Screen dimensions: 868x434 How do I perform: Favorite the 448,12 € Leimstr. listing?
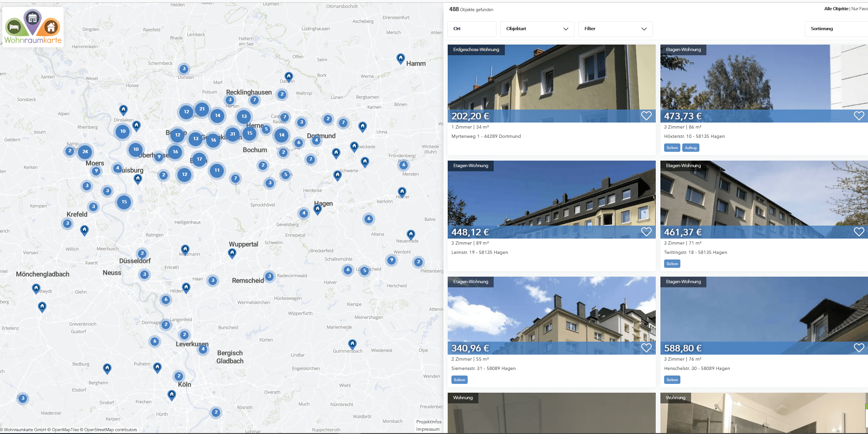pyautogui.click(x=646, y=232)
